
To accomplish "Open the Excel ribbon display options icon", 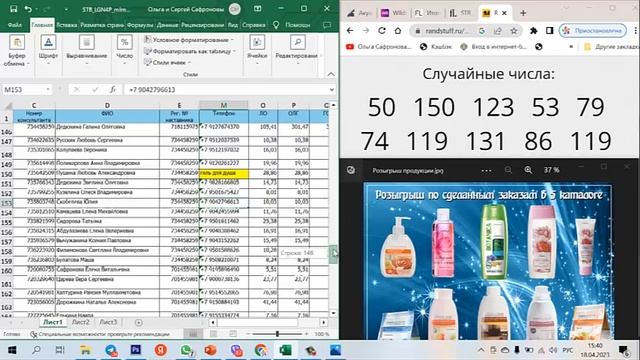I will tap(258, 9).
